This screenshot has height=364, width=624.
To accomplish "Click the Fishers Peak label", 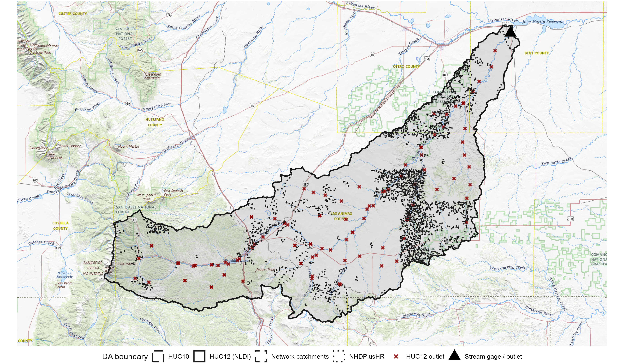I will 265,270.
